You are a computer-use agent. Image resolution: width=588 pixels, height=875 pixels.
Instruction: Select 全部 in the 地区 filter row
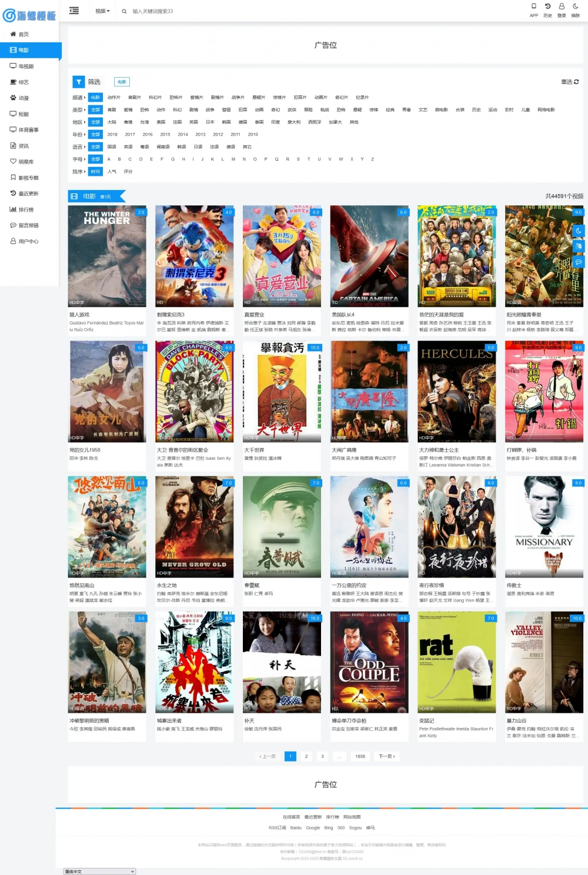coord(96,122)
